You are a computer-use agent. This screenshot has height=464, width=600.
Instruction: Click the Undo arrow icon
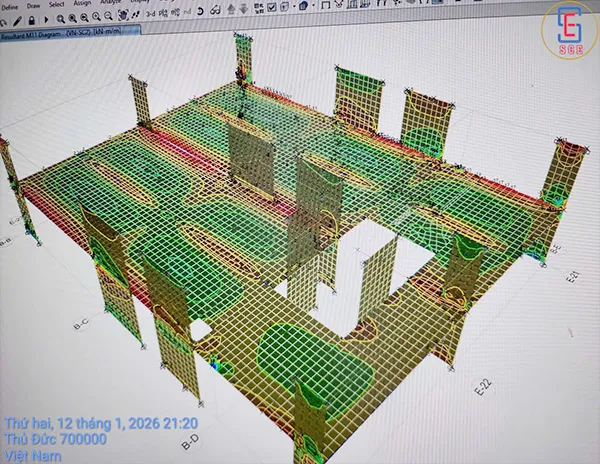click(3, 23)
